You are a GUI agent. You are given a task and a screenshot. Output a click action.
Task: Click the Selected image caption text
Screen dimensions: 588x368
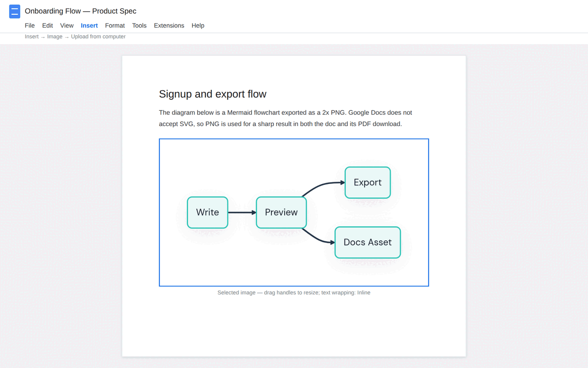(x=294, y=292)
